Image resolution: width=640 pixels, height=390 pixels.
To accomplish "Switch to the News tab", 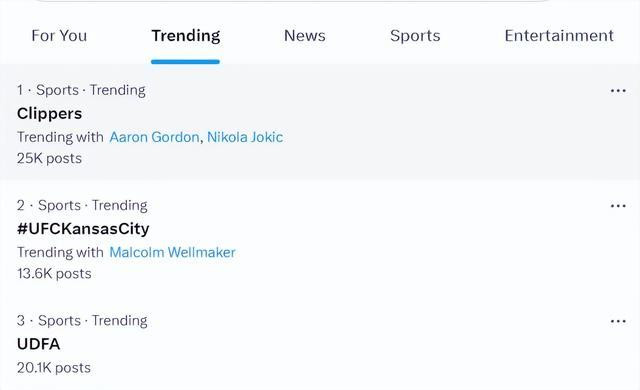I will click(x=304, y=36).
